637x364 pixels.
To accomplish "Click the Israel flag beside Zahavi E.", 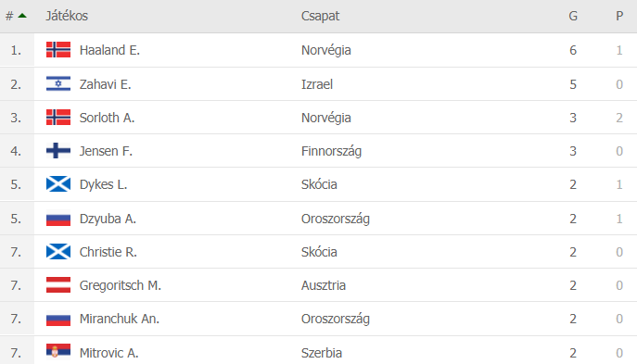I will point(58,83).
